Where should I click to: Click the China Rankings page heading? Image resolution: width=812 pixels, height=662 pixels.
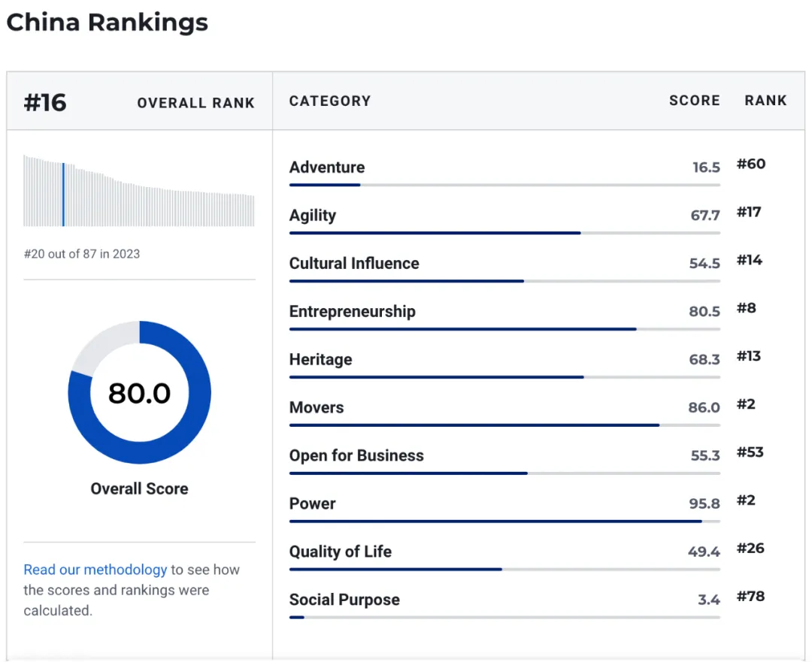coord(107,23)
